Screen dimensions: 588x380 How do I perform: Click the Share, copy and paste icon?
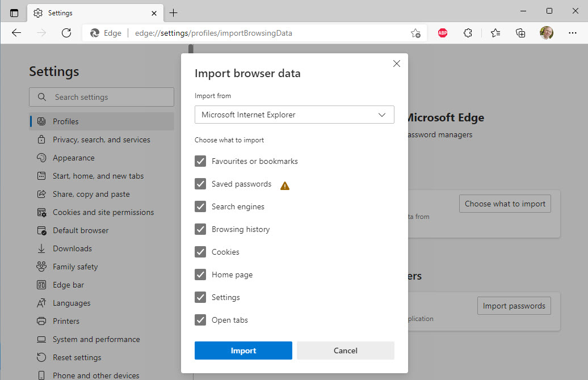pos(41,194)
